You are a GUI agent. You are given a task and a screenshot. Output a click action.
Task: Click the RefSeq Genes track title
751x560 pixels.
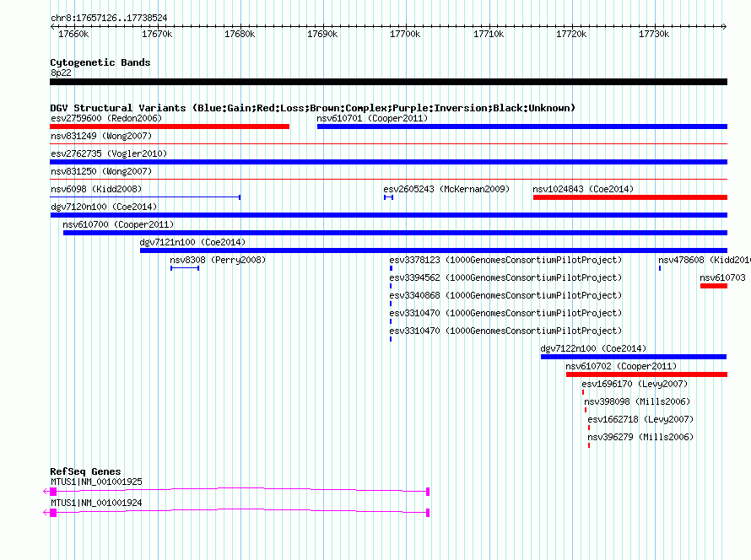85,471
